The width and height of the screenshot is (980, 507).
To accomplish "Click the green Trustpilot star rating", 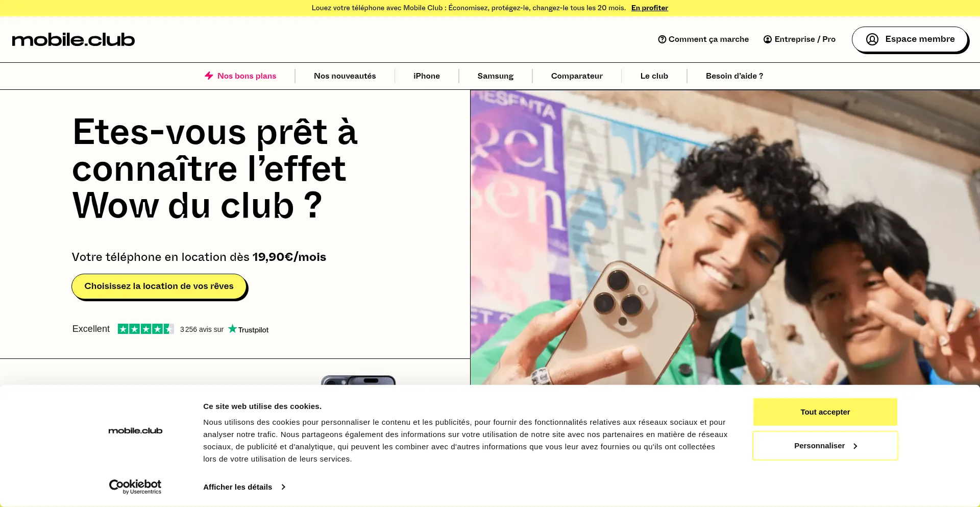I will pos(146,329).
